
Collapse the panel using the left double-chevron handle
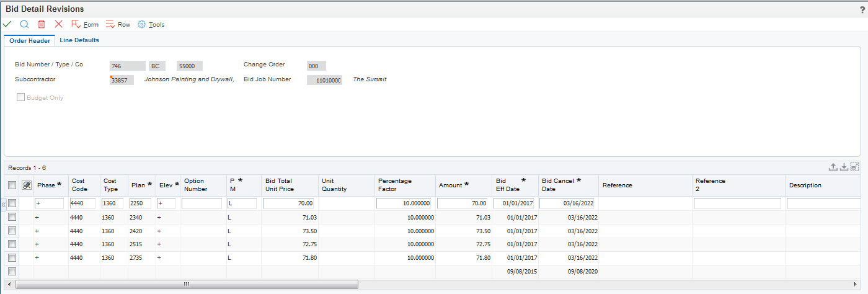pos(3,204)
